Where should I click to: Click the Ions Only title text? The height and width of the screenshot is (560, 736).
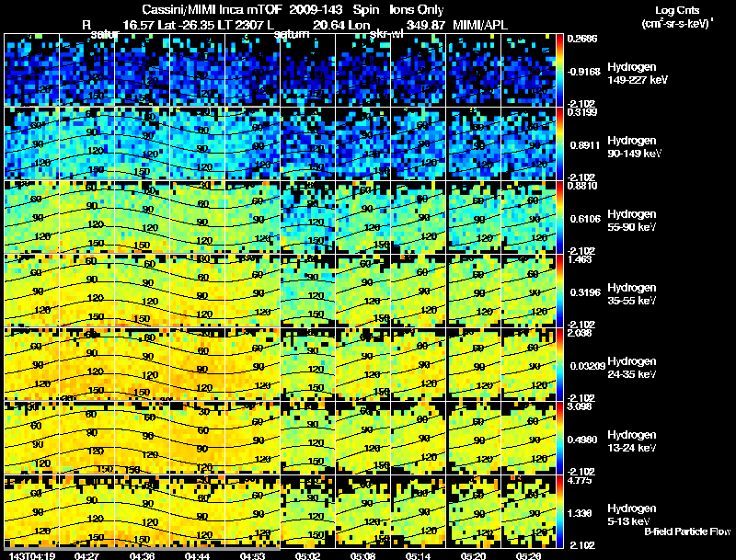click(417, 10)
